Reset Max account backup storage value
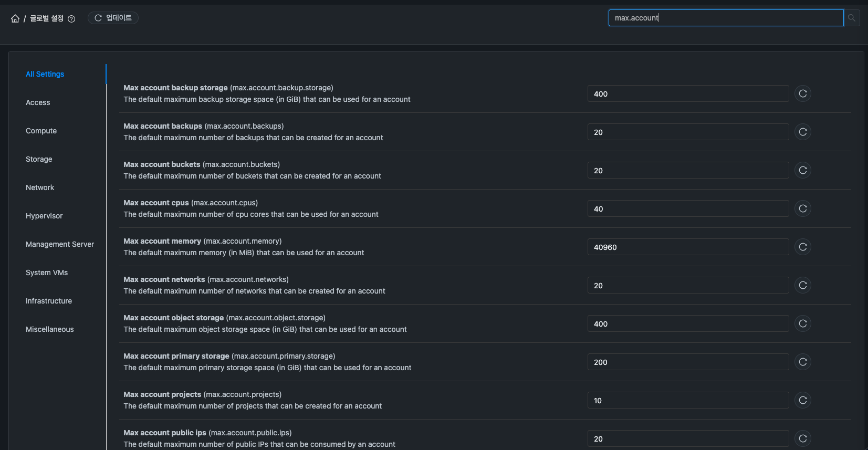This screenshot has width=868, height=450. coord(803,93)
